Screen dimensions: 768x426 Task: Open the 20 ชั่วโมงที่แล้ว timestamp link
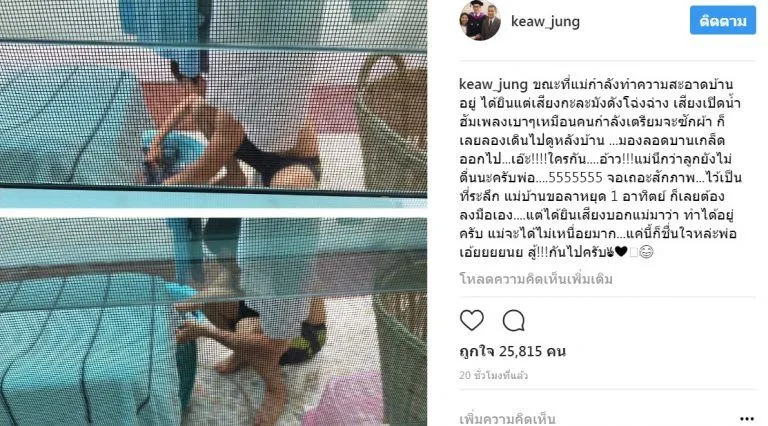(x=493, y=375)
